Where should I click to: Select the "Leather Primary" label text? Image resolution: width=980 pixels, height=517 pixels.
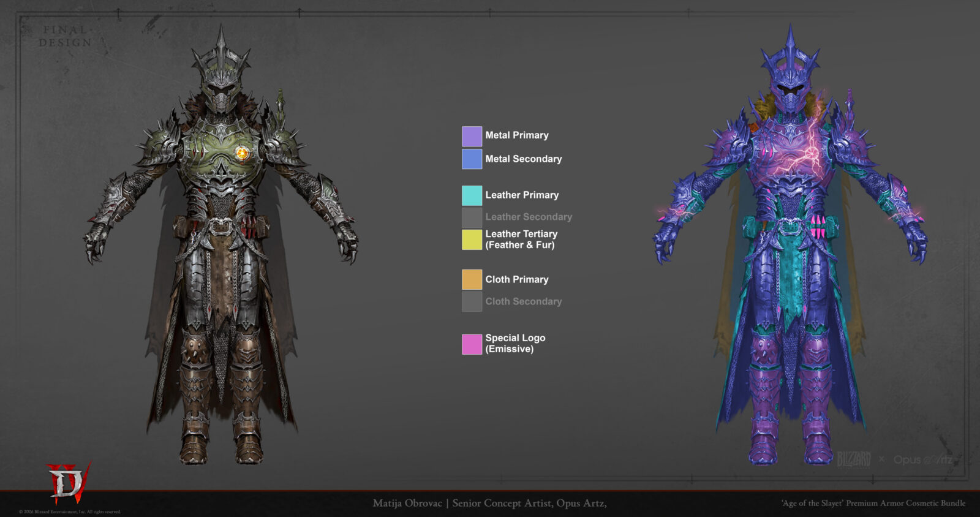coord(522,195)
